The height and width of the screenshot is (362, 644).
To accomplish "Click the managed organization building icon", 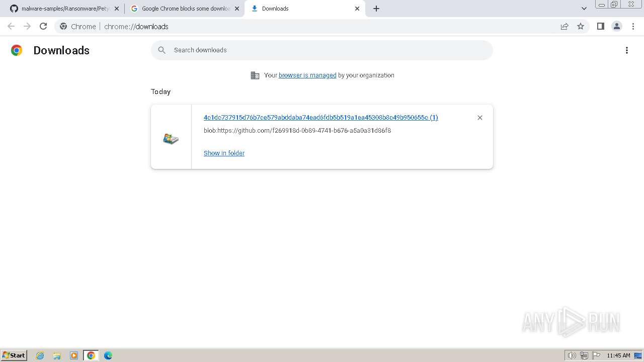I will click(255, 75).
